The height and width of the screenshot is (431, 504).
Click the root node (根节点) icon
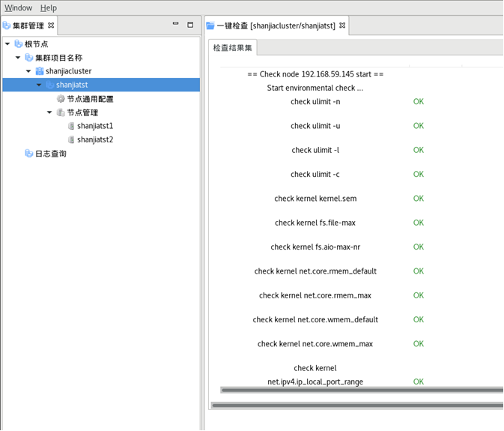tap(19, 44)
